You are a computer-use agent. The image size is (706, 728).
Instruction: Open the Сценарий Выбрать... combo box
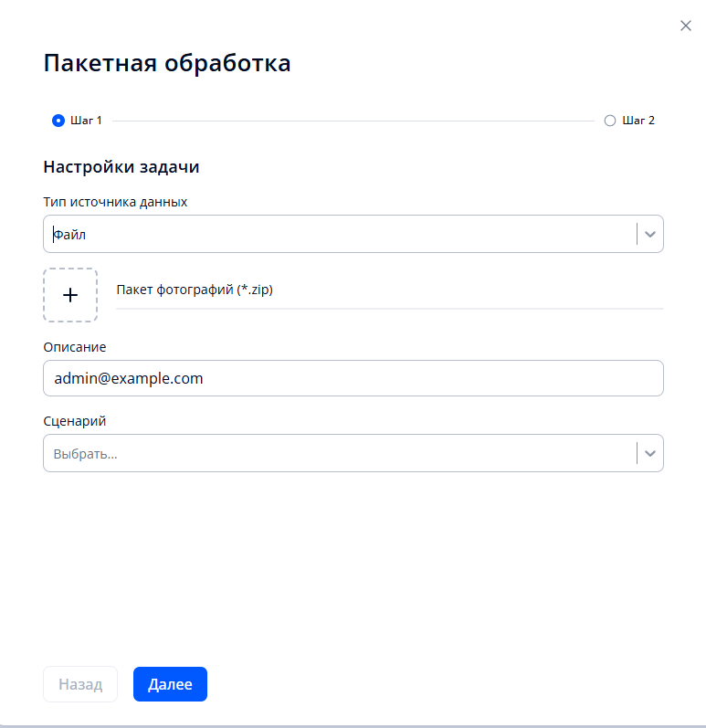[x=338, y=453]
